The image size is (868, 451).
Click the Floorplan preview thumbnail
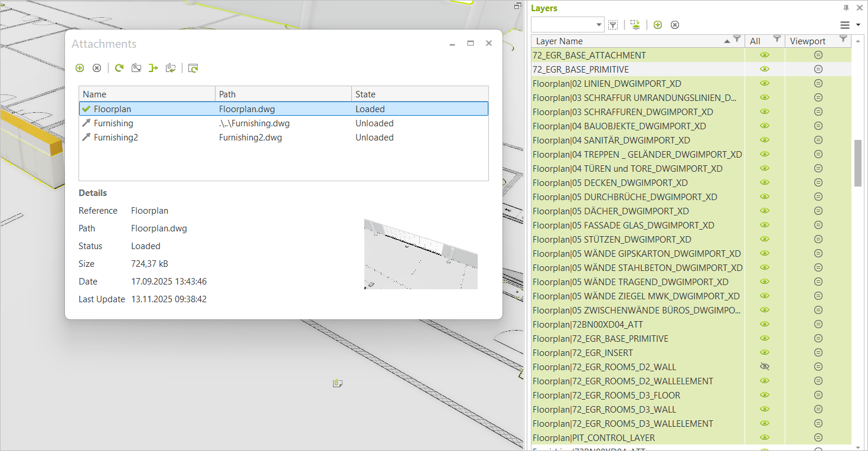coord(420,253)
